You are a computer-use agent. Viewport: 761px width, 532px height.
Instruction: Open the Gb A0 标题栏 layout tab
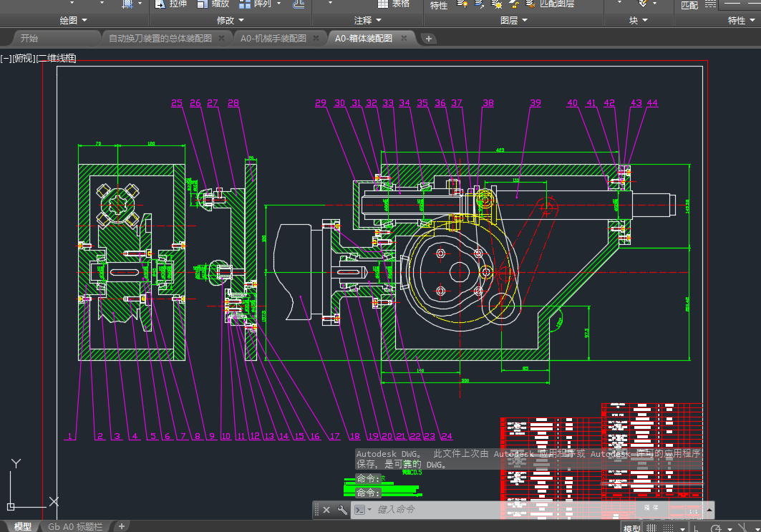coord(75,527)
